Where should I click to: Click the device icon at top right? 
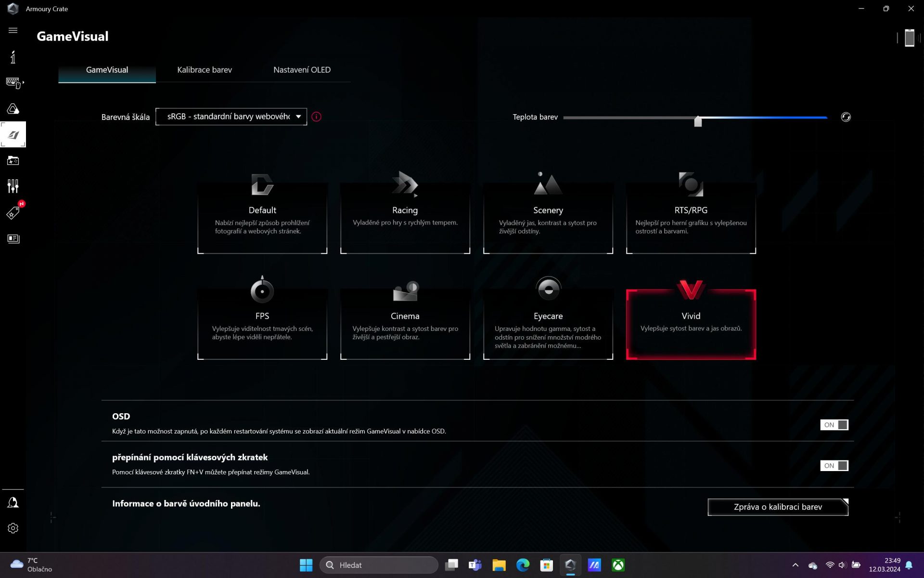point(909,38)
